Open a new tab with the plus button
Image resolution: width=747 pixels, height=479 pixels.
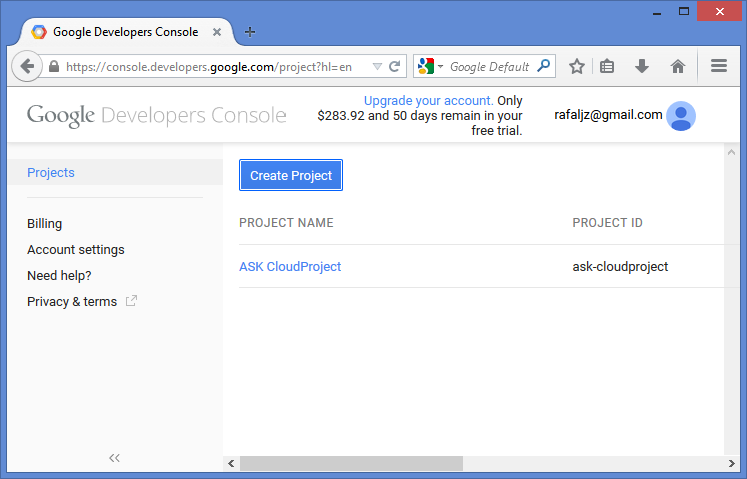[x=250, y=32]
